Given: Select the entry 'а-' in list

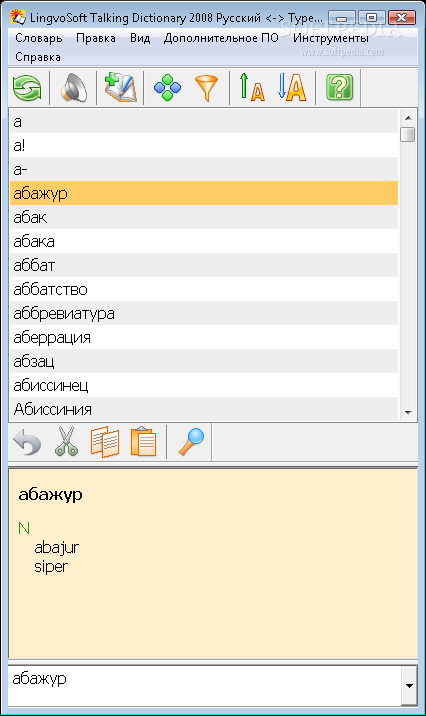Looking at the screenshot, I should pyautogui.click(x=204, y=169).
